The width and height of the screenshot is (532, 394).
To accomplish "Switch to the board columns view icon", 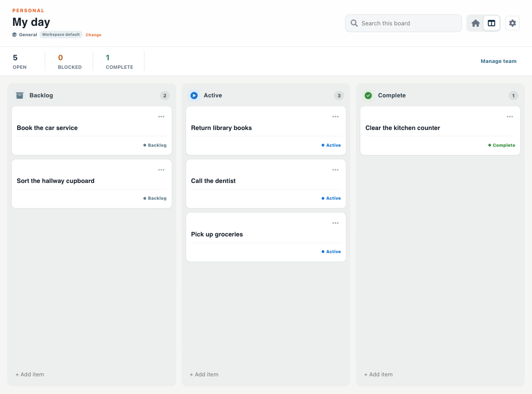I will [x=491, y=23].
